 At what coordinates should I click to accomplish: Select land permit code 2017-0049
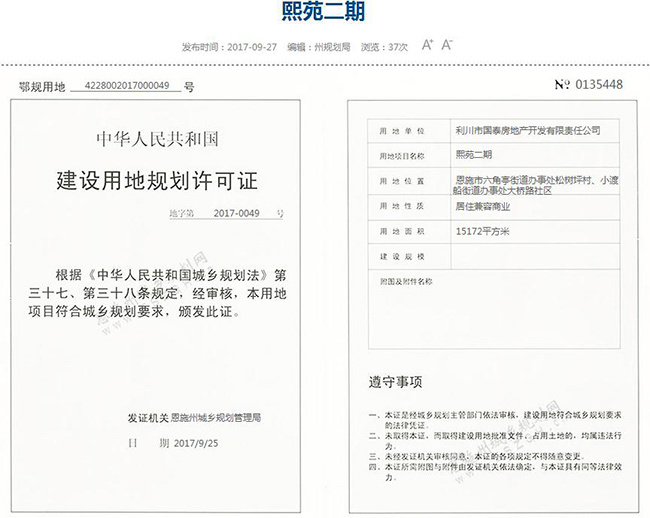(x=236, y=213)
